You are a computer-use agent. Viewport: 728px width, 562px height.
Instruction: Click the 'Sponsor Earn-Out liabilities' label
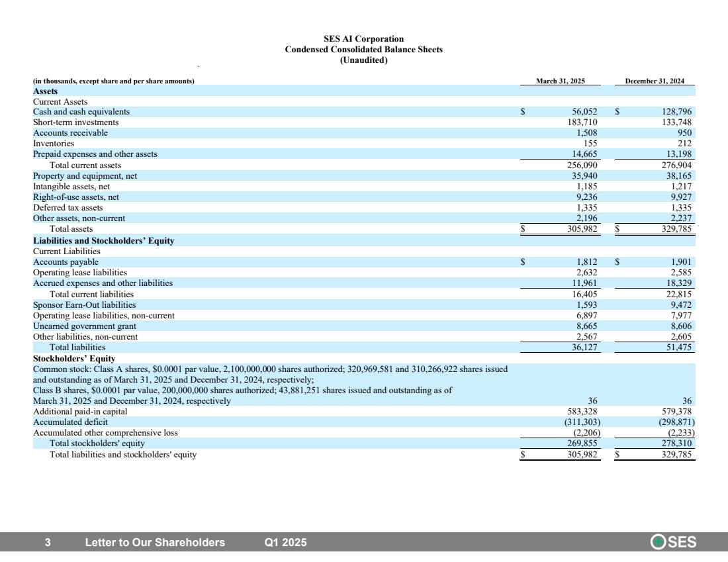[85, 305]
